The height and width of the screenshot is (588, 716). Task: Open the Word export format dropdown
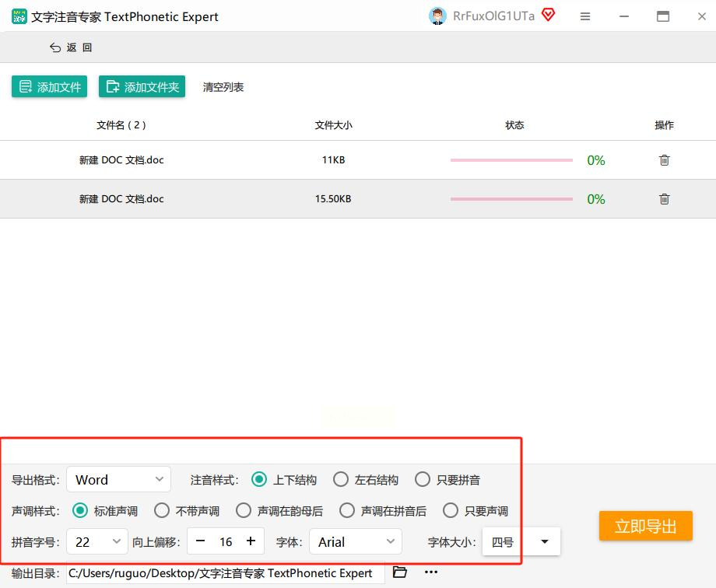(x=118, y=480)
